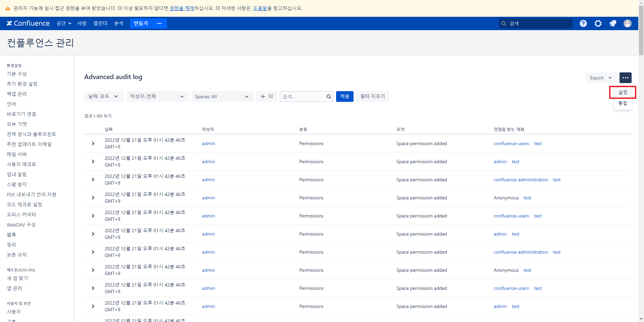
Task: Open 기본 구성 in the sidebar
Action: click(x=17, y=74)
